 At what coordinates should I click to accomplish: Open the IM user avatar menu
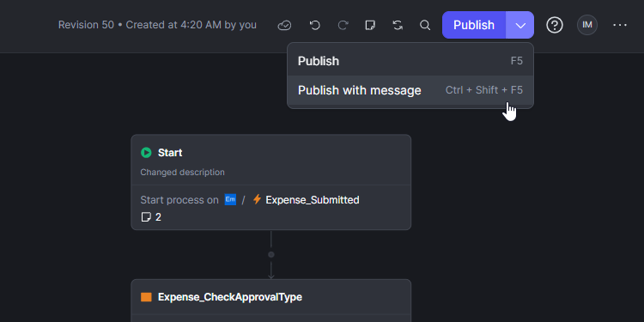587,25
